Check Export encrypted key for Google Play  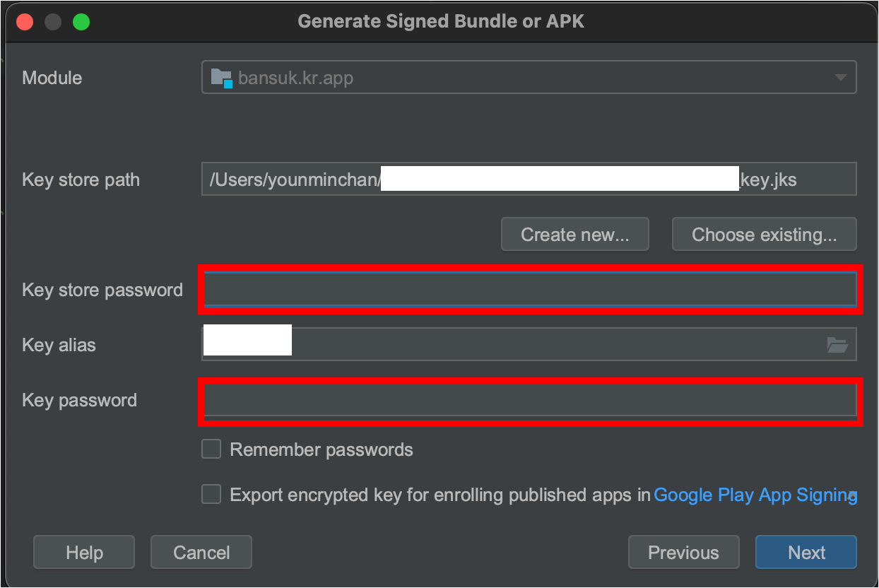tap(211, 494)
